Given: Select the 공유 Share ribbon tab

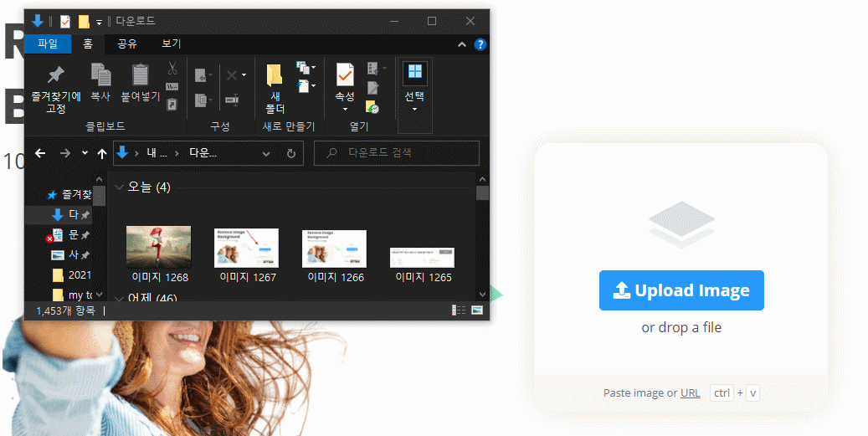Looking at the screenshot, I should 127,44.
